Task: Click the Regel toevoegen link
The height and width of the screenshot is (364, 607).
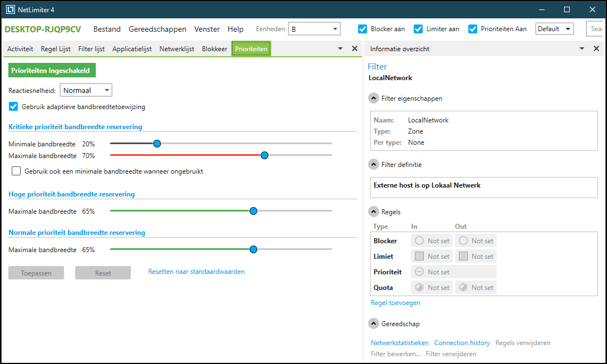Action: 395,302
